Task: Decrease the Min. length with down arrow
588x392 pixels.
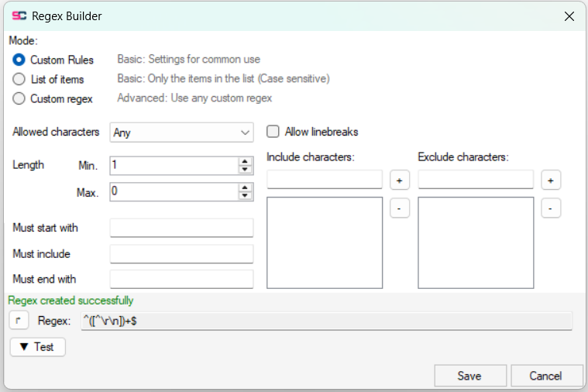Action: 245,170
